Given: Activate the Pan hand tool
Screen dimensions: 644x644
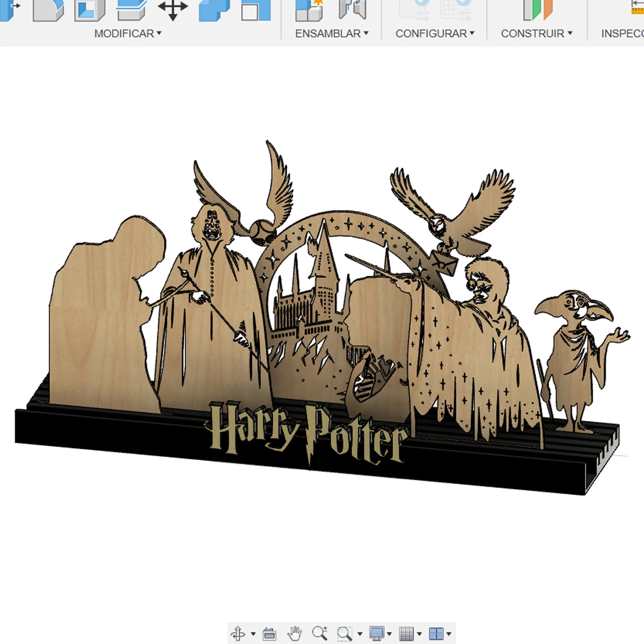Looking at the screenshot, I should [x=295, y=634].
